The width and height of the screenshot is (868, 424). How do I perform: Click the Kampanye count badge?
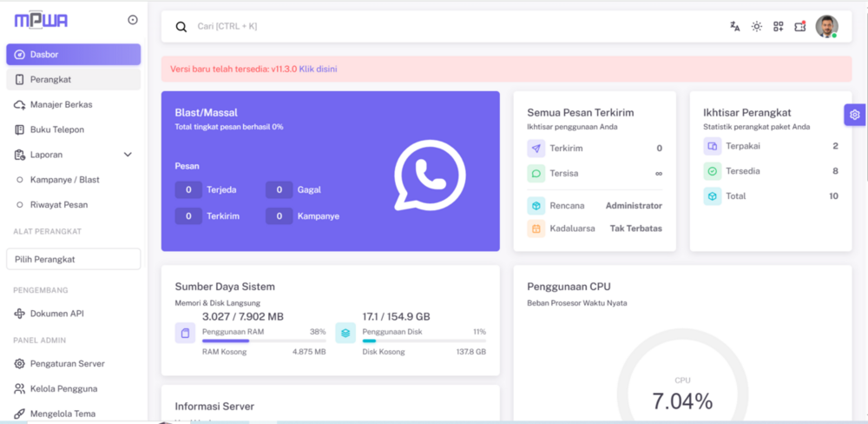279,216
